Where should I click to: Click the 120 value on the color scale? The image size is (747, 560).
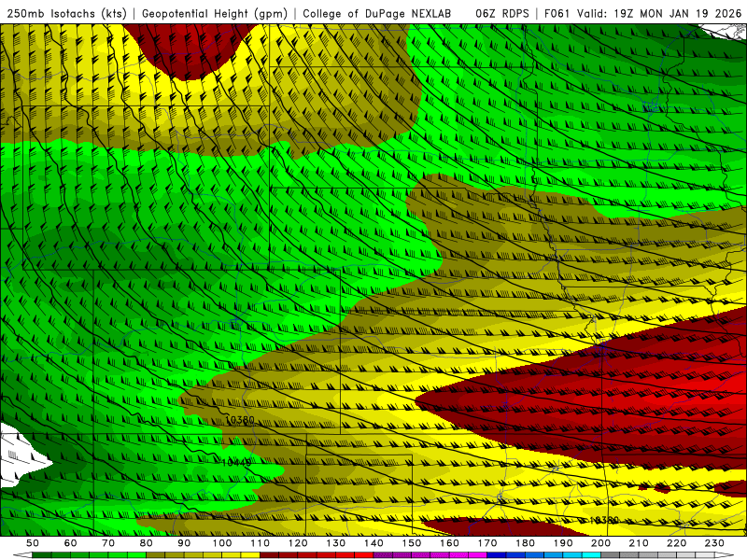[298, 543]
